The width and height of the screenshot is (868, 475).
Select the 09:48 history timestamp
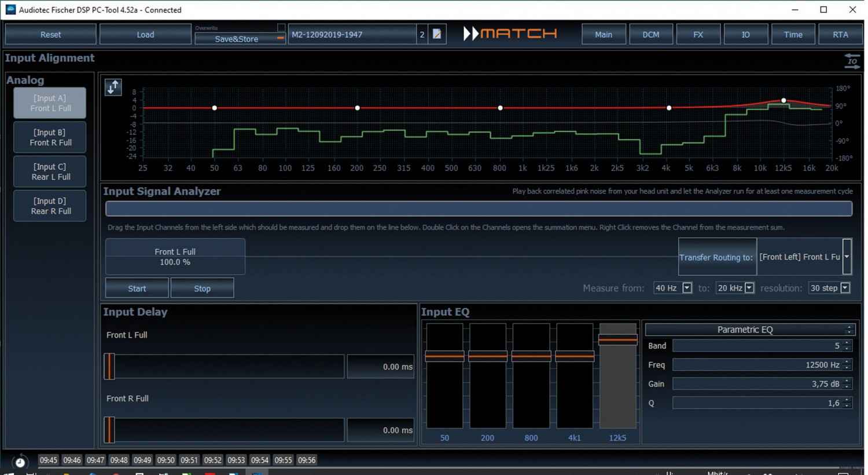(119, 460)
